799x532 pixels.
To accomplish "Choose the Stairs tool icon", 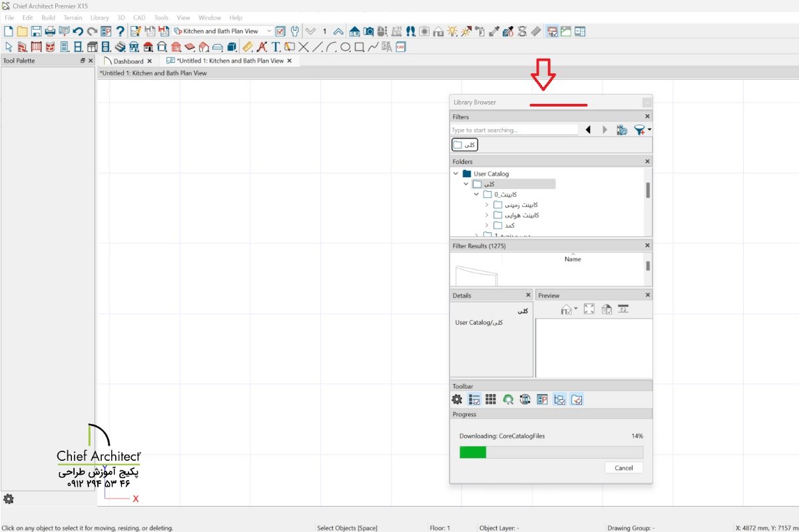I will [x=120, y=47].
